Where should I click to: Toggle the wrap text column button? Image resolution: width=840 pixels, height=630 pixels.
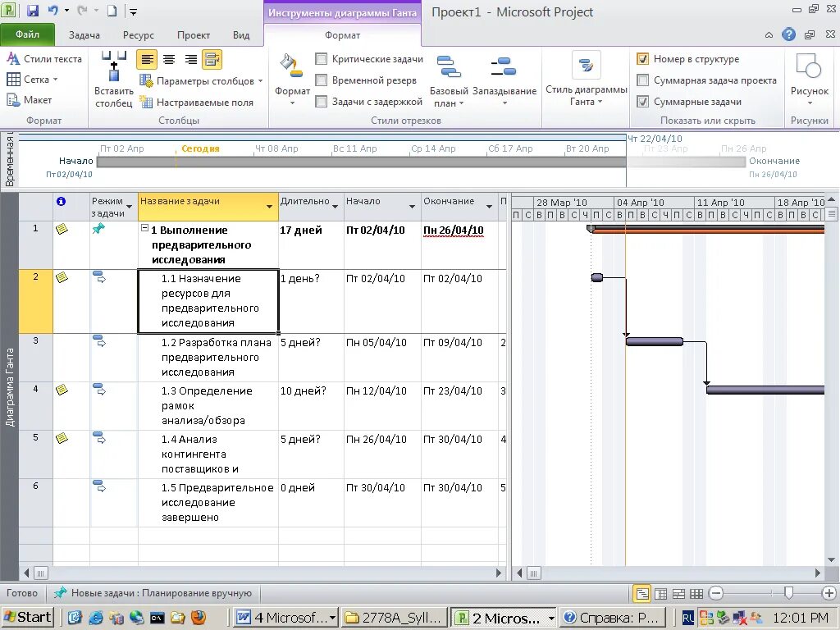point(212,59)
